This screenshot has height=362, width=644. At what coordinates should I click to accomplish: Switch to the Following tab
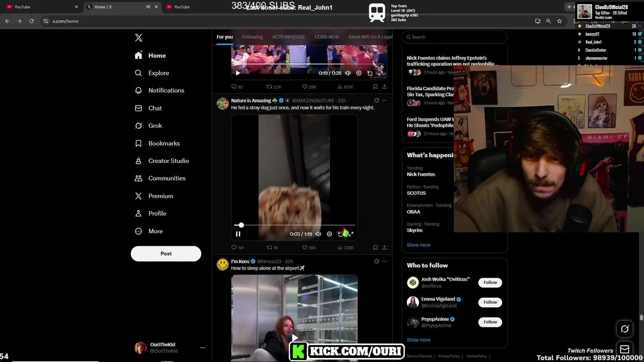[x=253, y=37]
